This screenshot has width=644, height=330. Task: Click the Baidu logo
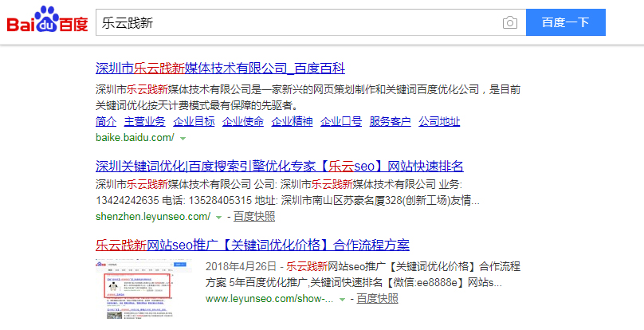click(47, 20)
